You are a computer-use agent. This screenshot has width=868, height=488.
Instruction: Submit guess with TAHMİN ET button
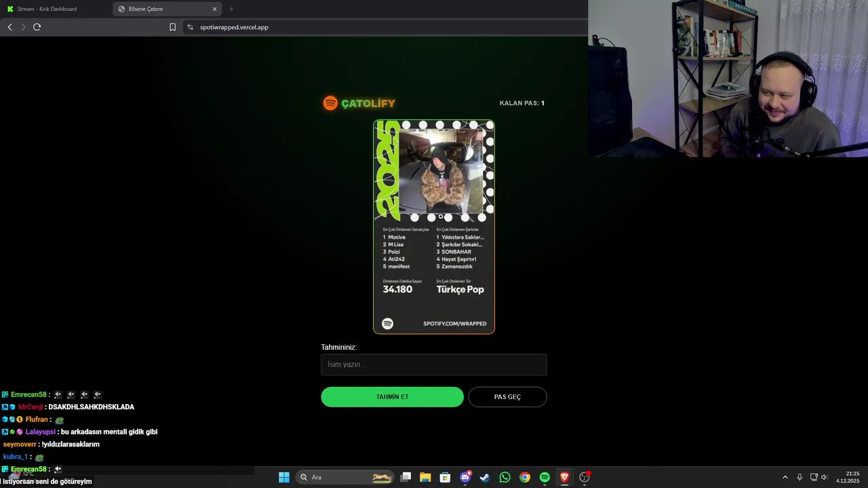(392, 397)
